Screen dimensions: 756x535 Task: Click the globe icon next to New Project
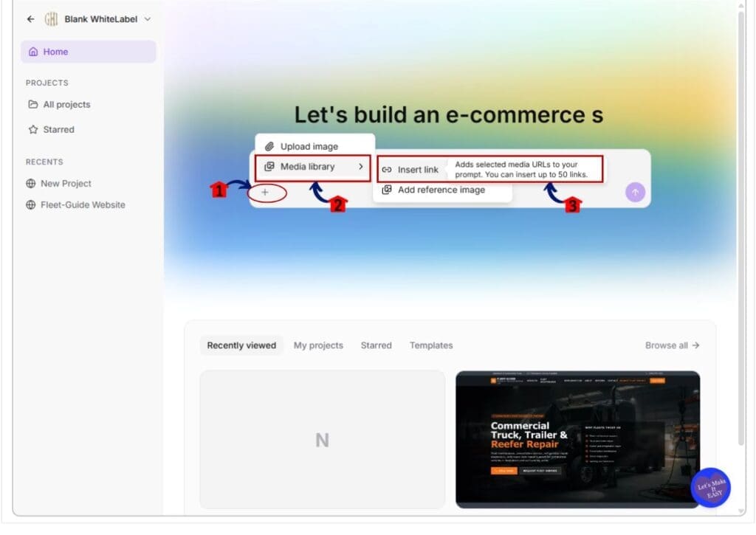point(31,184)
